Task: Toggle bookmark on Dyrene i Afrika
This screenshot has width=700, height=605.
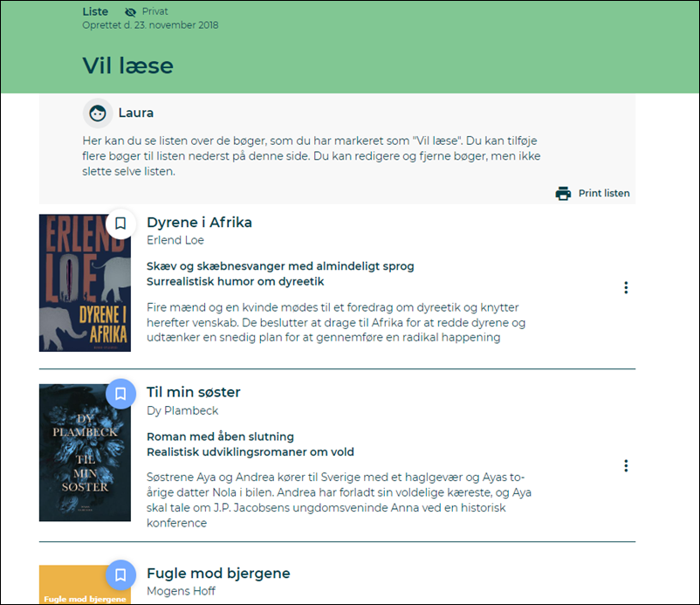Action: 120,223
